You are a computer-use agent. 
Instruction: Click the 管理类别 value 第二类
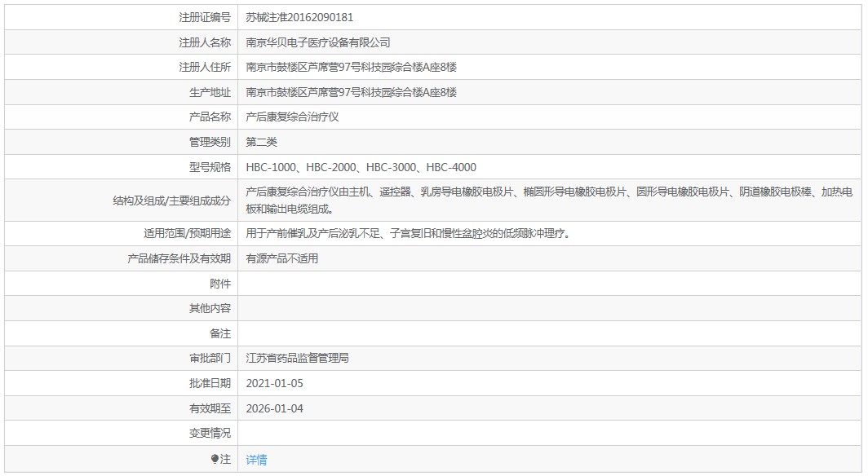click(261, 142)
